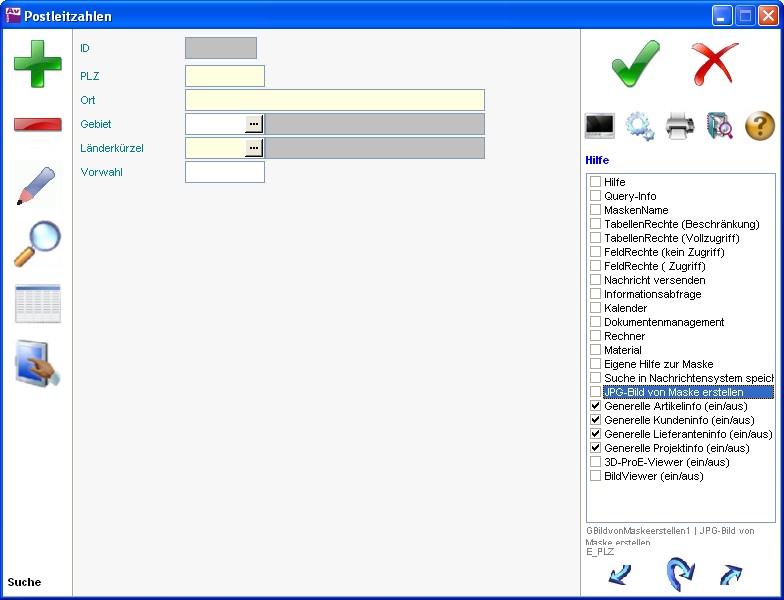The image size is (784, 600).
Task: Select JPG-Bild von Maske erstellen entry
Action: 673,392
